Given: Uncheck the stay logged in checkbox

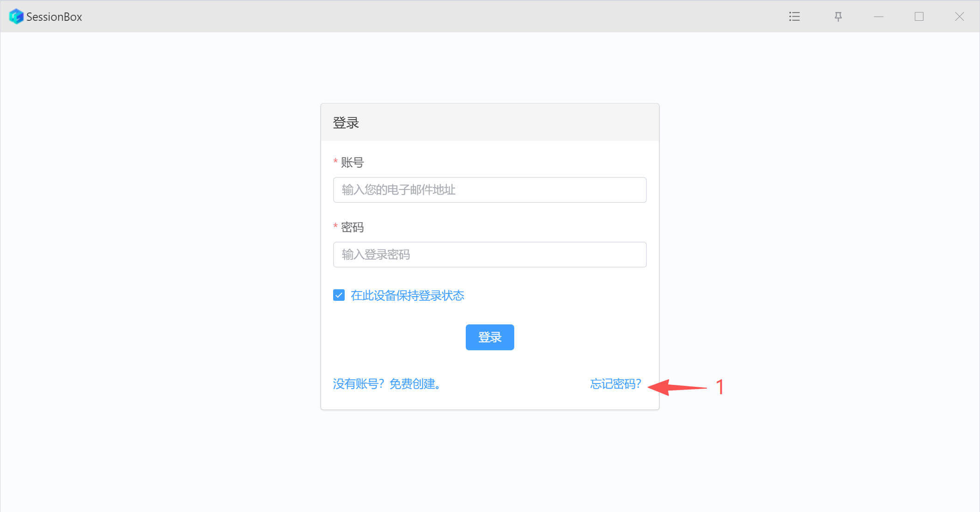Looking at the screenshot, I should [339, 295].
